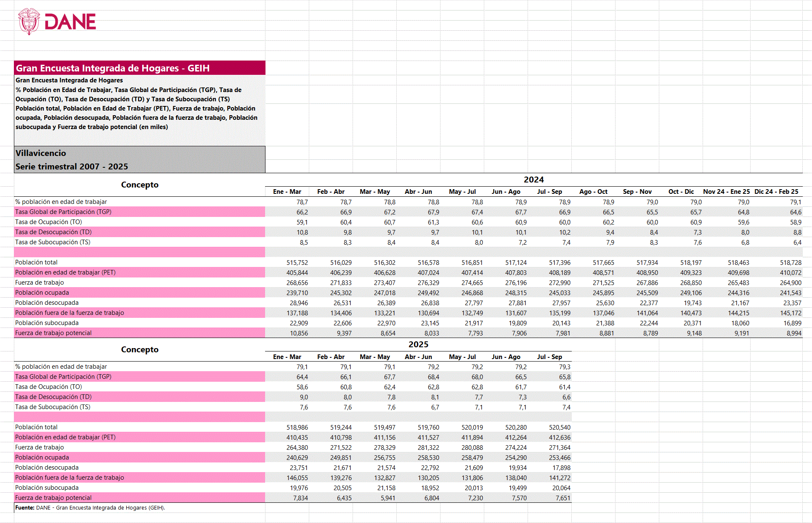Select the Jul - Sep 2025 column header
Image resolution: width=812 pixels, height=523 pixels.
click(549, 357)
